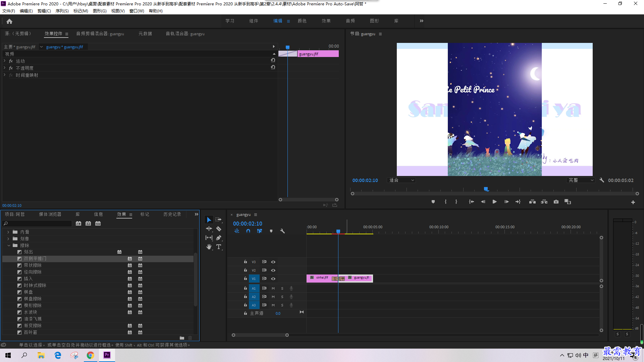
Task: Select the Pen tool
Action: [x=219, y=238]
